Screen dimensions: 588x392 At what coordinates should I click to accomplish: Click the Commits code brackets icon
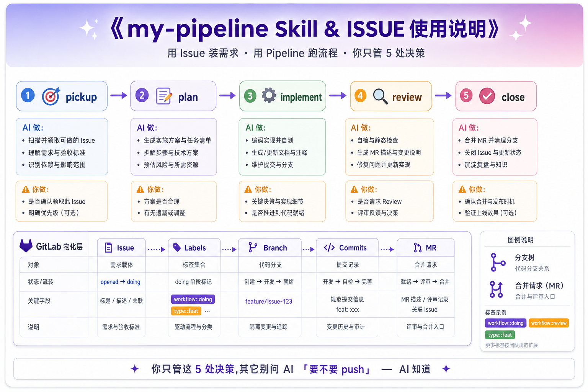click(329, 248)
